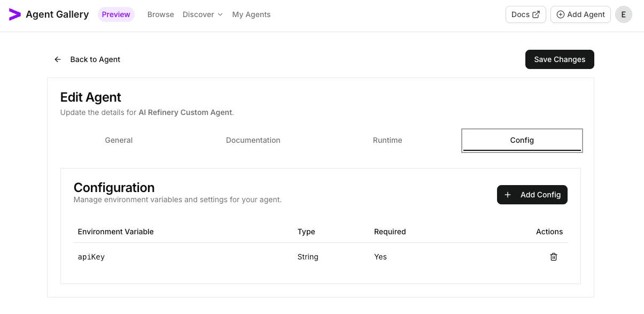This screenshot has width=644, height=314.
Task: Click the Save Changes button
Action: pos(560,59)
